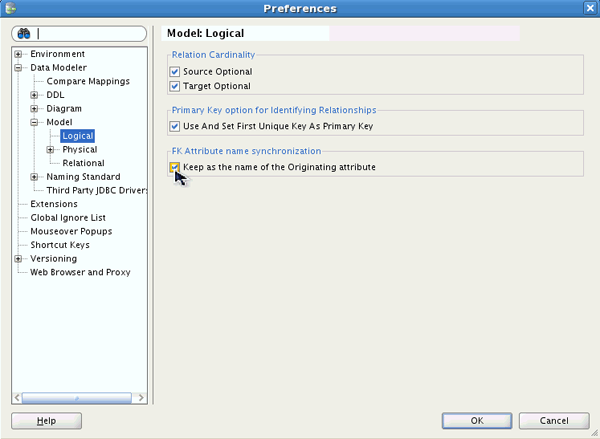600x439 pixels.
Task: Toggle Source Optional checkbox
Action: [x=175, y=72]
